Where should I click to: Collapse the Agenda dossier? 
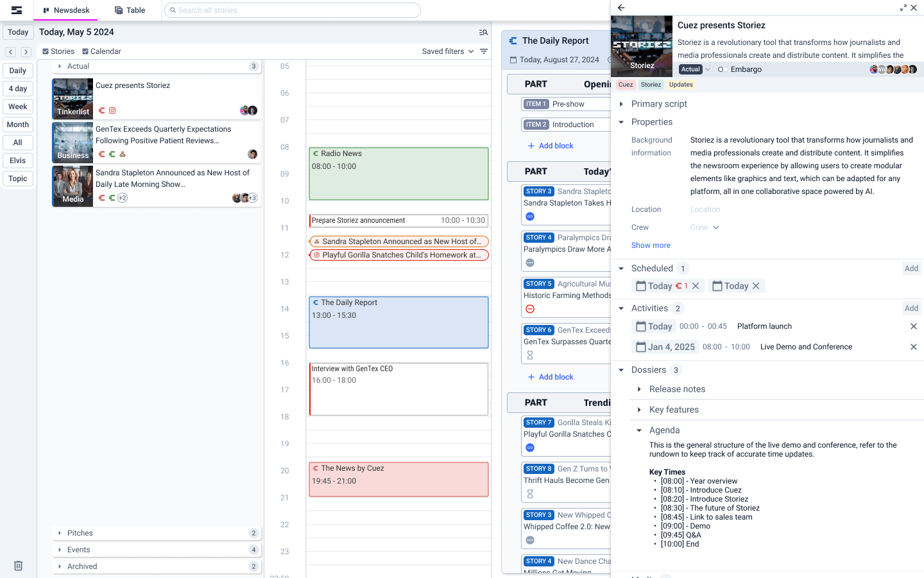[639, 430]
